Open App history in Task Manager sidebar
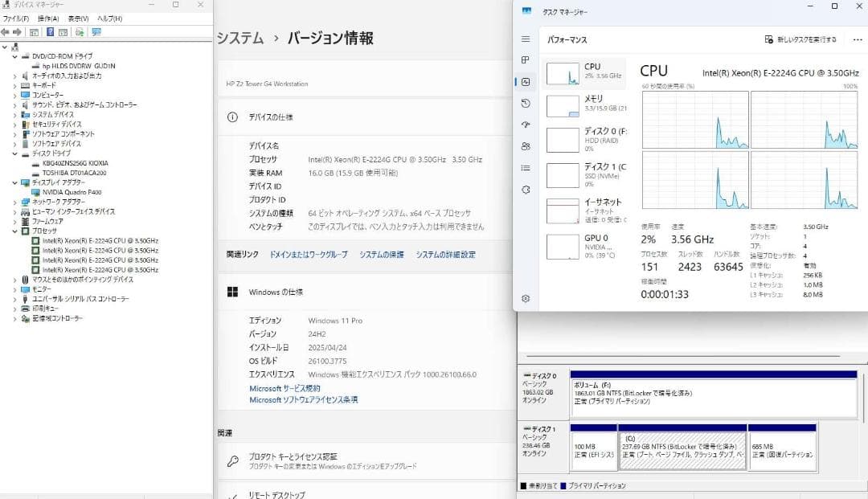This screenshot has width=868, height=499. point(524,103)
